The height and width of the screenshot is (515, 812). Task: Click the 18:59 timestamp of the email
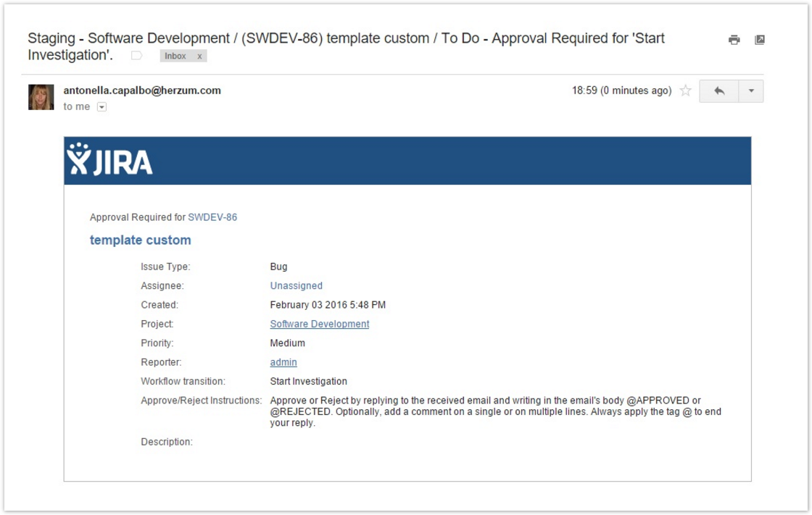click(x=621, y=91)
